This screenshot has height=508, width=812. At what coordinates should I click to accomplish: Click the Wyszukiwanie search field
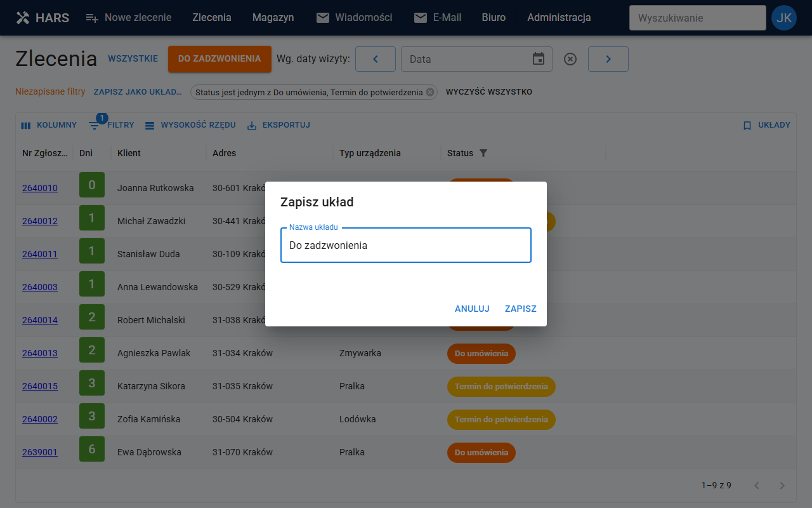point(698,18)
